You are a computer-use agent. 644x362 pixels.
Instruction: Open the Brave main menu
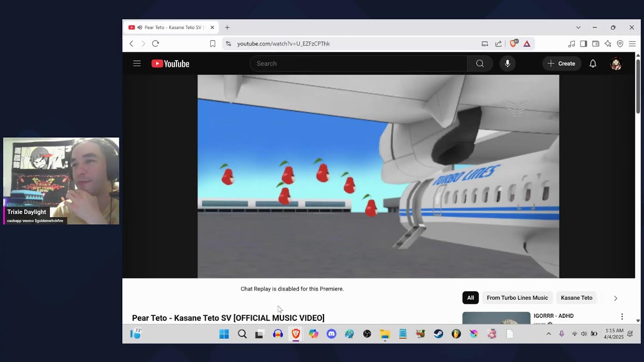(632, 44)
